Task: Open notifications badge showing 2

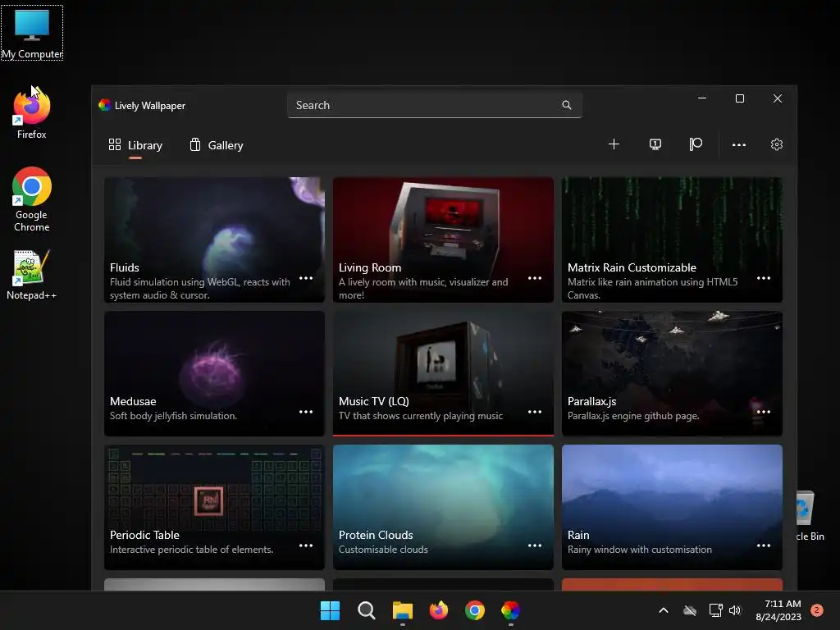Action: 817,609
